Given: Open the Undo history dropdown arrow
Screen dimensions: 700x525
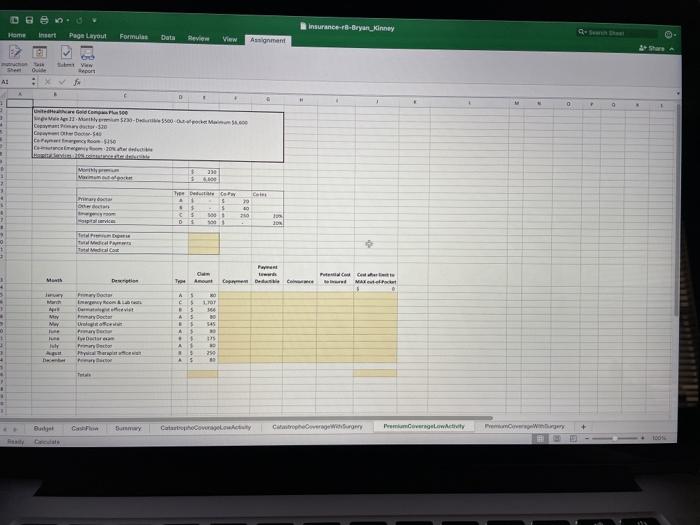Looking at the screenshot, I should (x=68, y=20).
